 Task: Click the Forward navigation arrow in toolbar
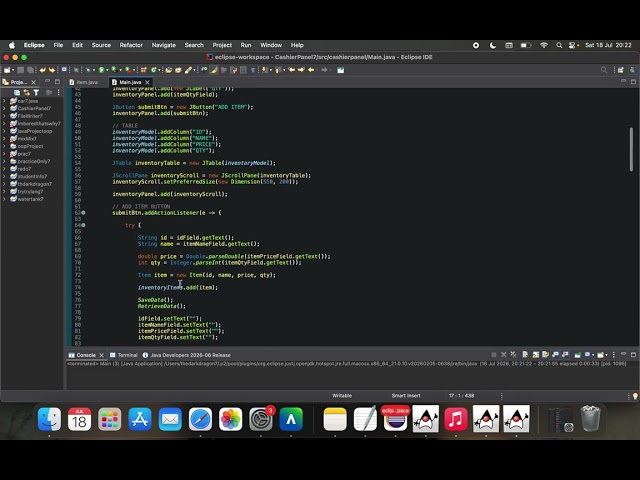coord(324,70)
